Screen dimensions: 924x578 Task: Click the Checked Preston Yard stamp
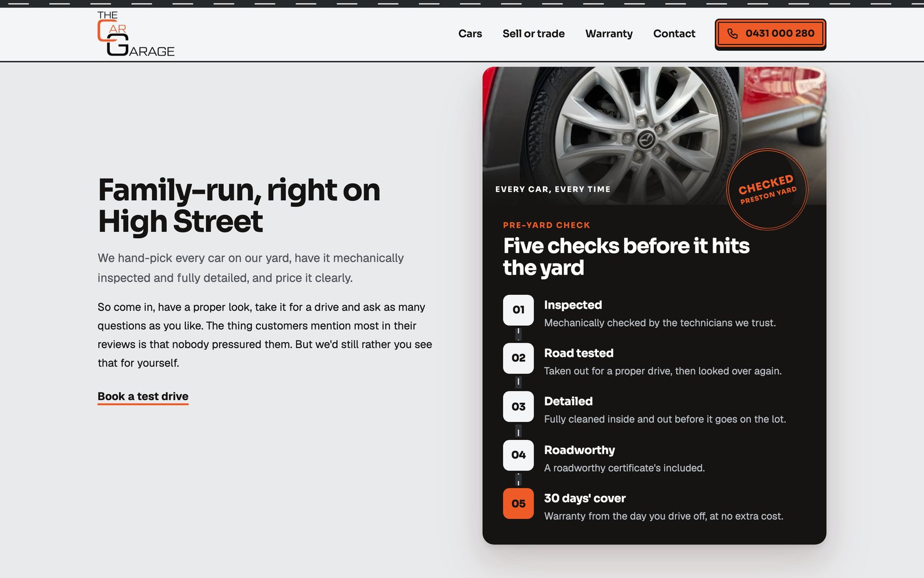767,190
